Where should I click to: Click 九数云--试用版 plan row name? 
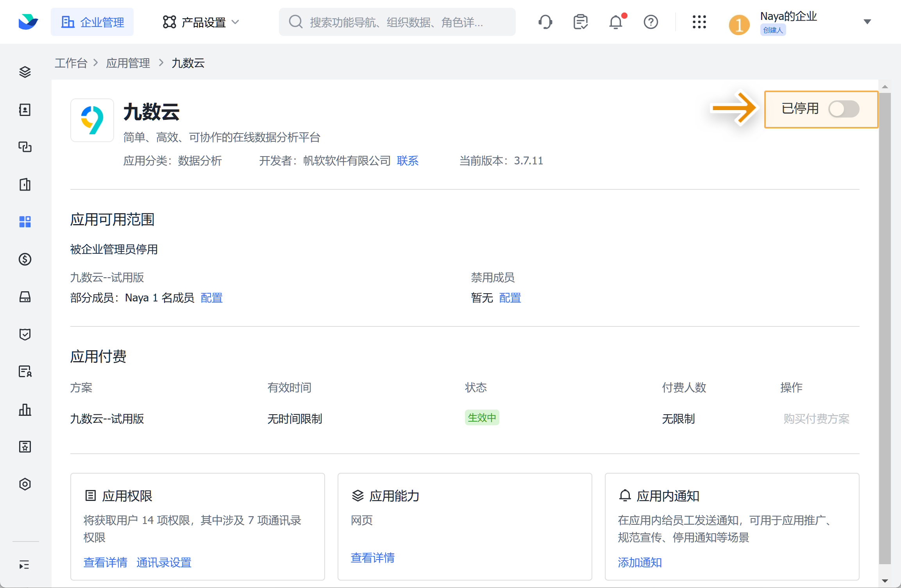click(x=107, y=419)
